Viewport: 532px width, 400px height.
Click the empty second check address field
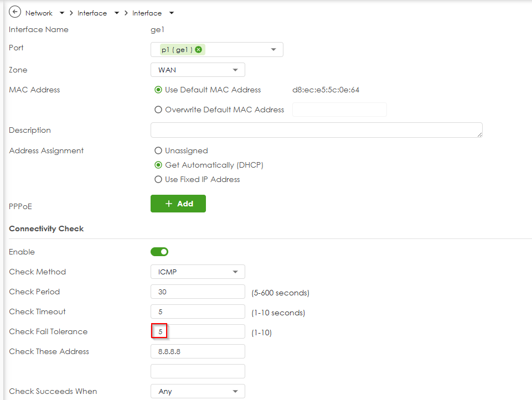(x=198, y=372)
